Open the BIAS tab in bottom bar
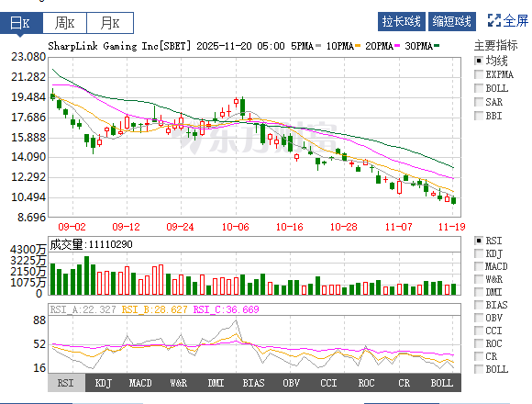Viewport: 532px width, 404px height. click(253, 383)
